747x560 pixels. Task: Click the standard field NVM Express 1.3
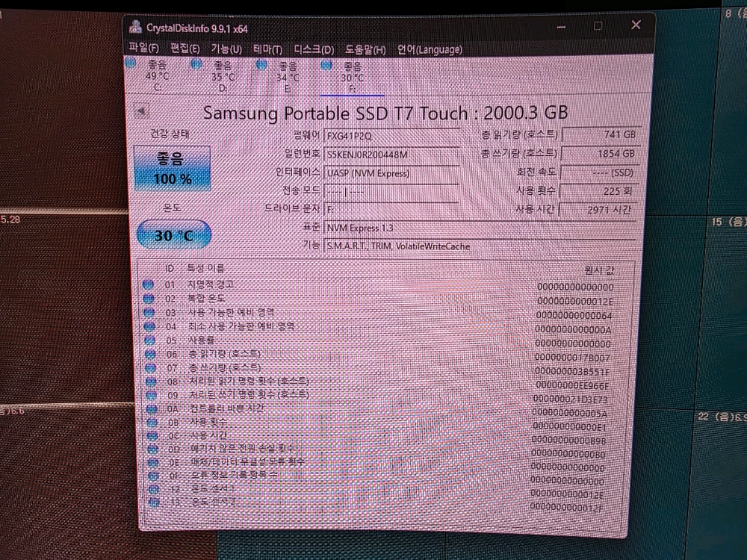click(x=480, y=228)
